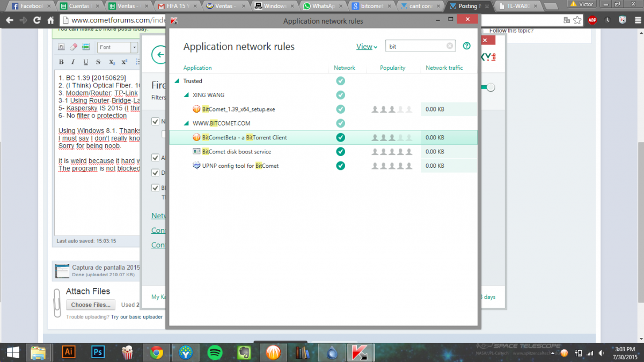Open Adobe Illustrator from the taskbar
Viewport: 644px width, 362px height.
click(68, 352)
